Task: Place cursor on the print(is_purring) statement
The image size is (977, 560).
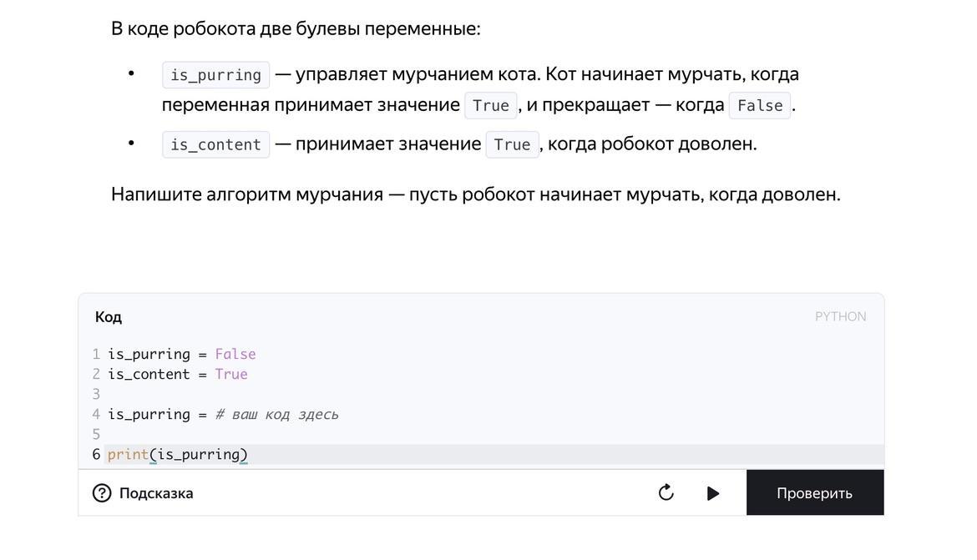Action: coord(178,455)
